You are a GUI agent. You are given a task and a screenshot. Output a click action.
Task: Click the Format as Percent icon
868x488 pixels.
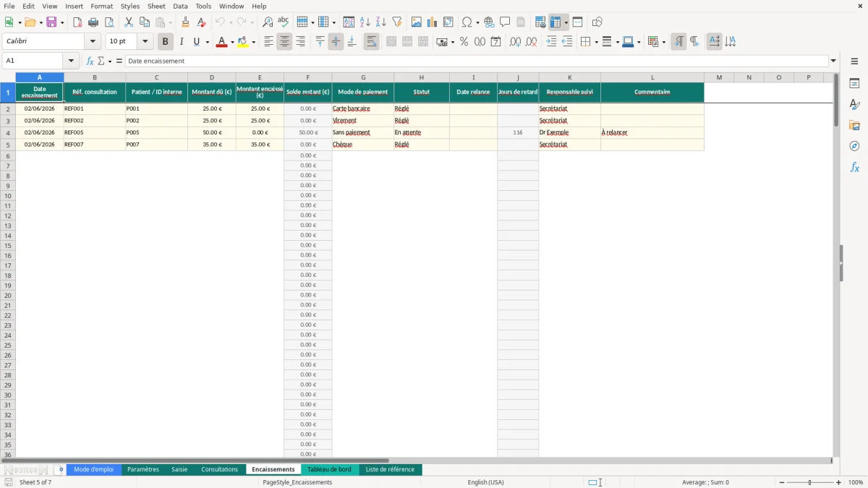(464, 42)
